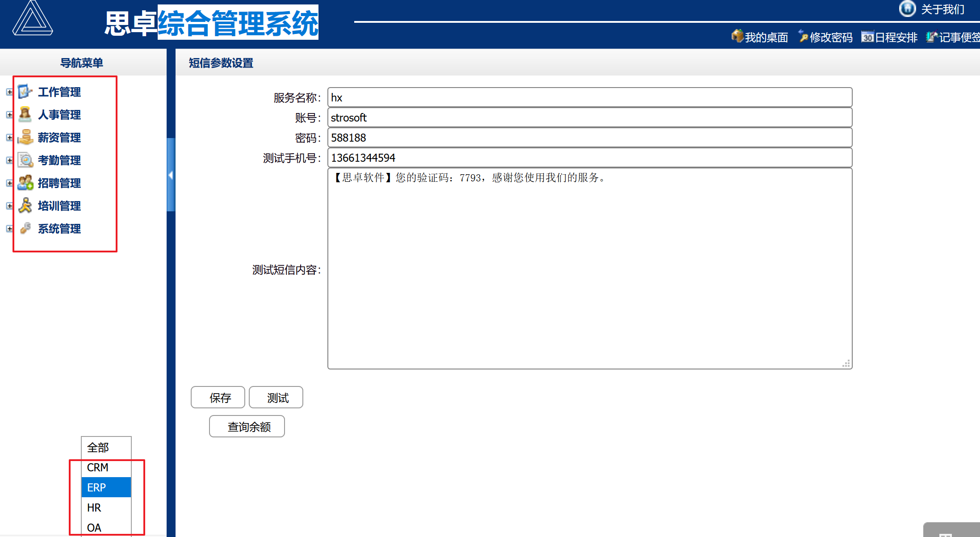Select 全部 in the system list

[106, 447]
